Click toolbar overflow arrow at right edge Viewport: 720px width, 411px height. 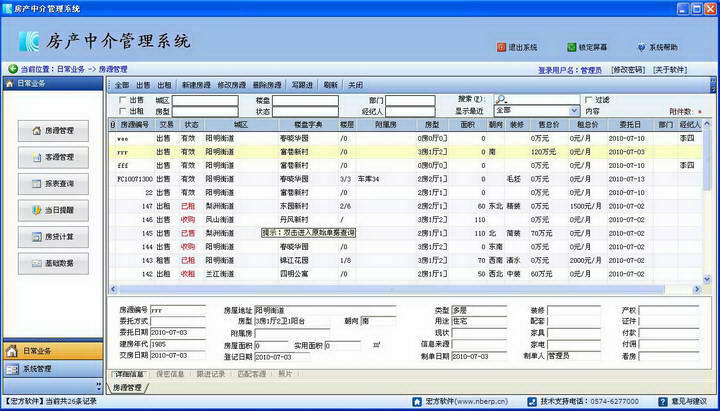713,84
